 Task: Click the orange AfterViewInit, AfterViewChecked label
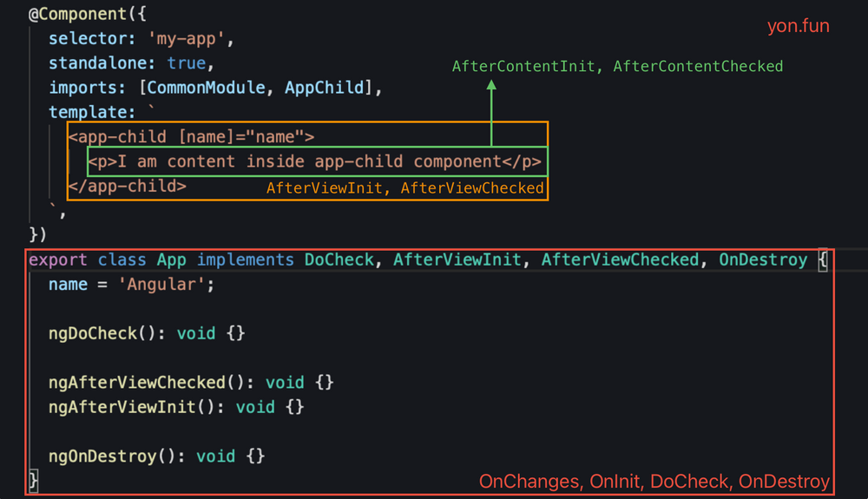405,188
